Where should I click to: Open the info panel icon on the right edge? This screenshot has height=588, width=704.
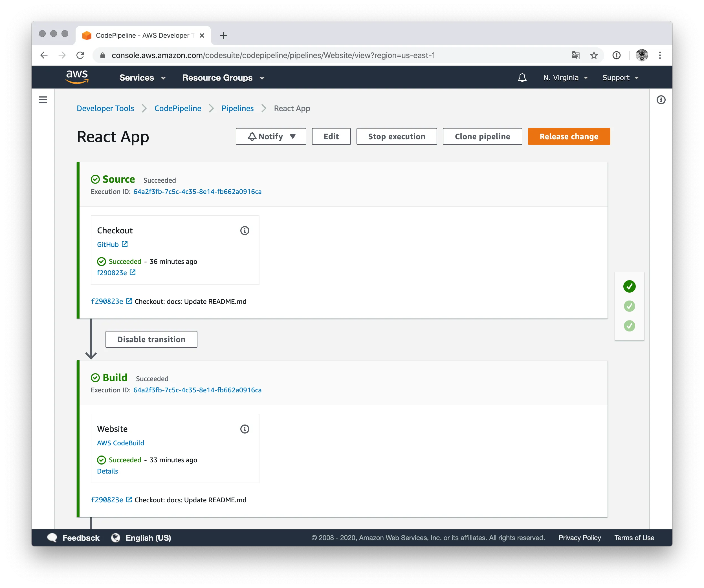[x=661, y=100]
